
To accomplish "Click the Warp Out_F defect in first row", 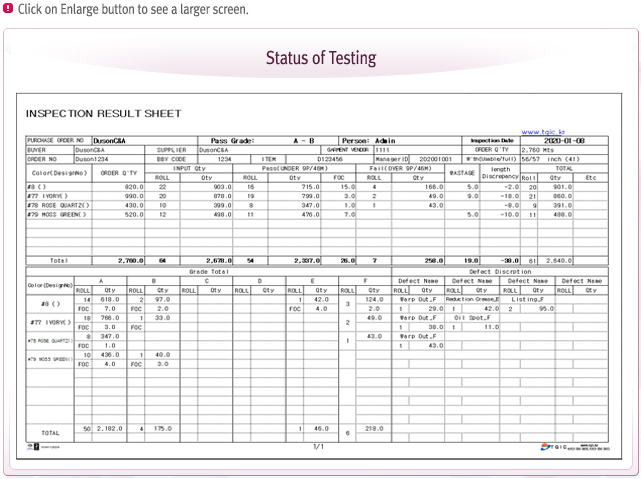I will (419, 299).
